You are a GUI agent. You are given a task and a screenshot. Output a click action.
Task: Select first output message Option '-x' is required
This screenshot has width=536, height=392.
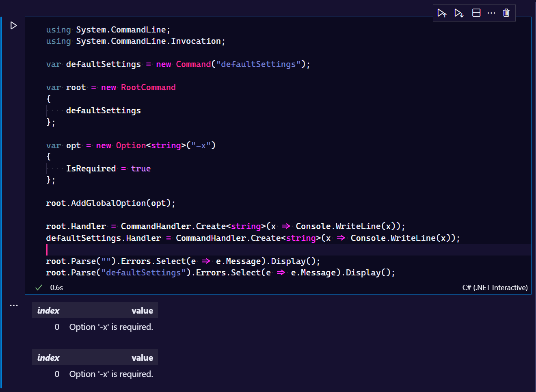coord(111,327)
